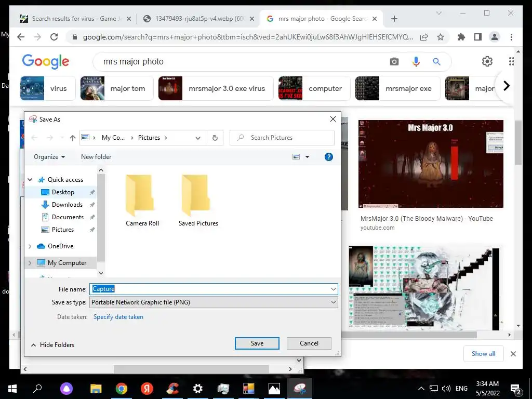Toggle the Chrome side panel icon

478,37
